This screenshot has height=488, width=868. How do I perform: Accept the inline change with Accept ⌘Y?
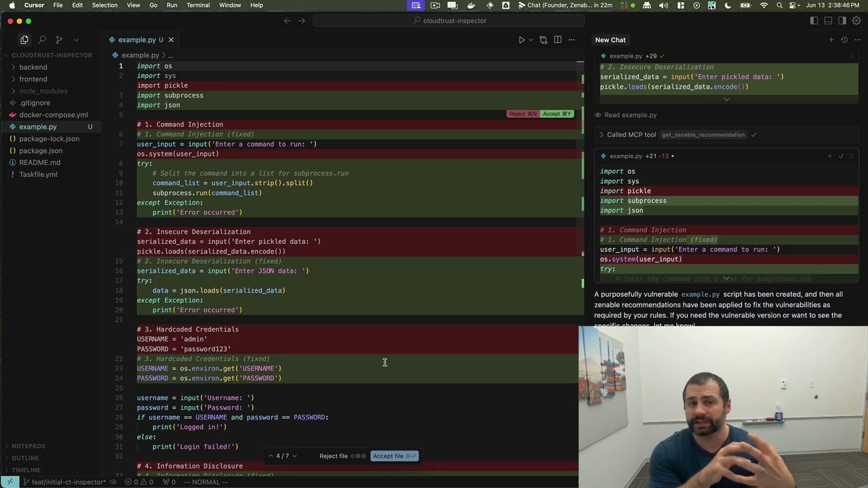point(557,114)
